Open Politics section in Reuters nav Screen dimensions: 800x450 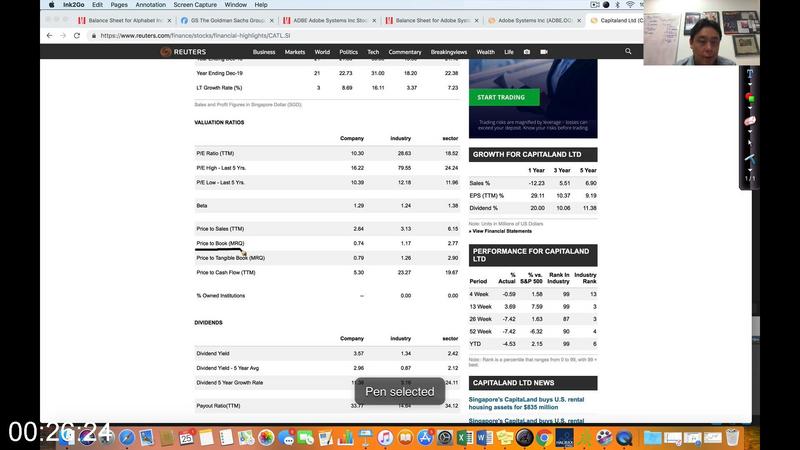348,52
